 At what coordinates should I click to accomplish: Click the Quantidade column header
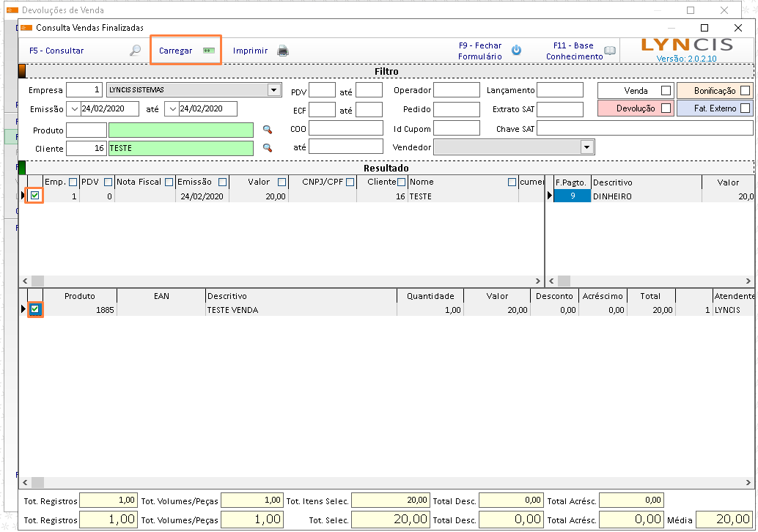(x=430, y=296)
